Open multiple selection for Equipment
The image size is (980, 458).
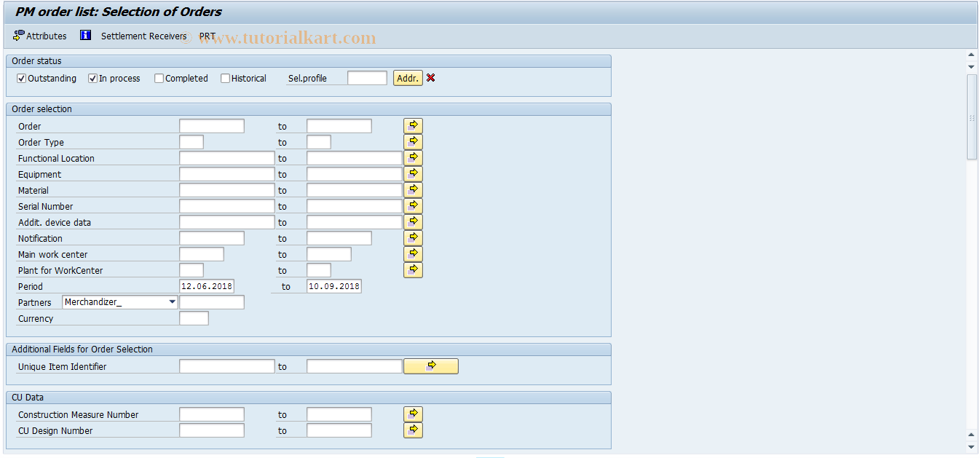click(x=413, y=173)
